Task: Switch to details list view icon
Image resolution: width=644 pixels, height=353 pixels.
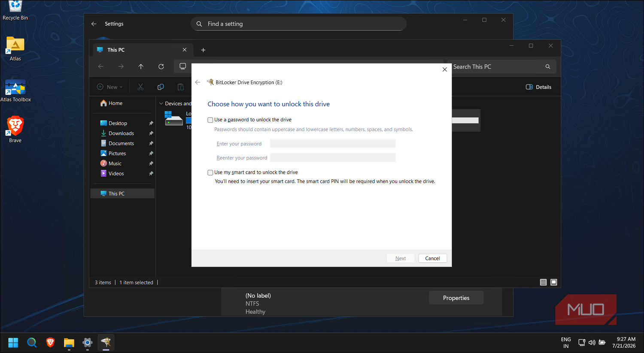Action: click(543, 282)
